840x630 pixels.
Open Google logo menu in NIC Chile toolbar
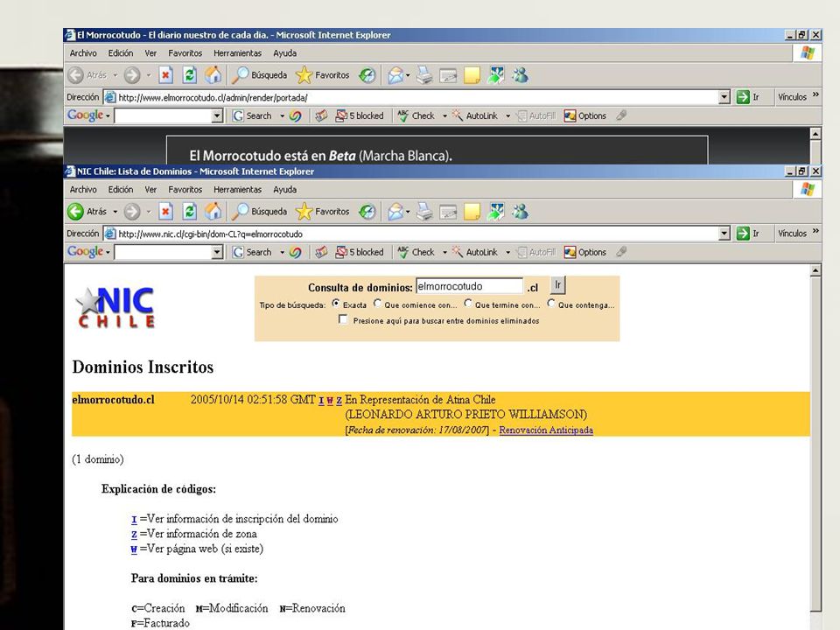(x=88, y=252)
